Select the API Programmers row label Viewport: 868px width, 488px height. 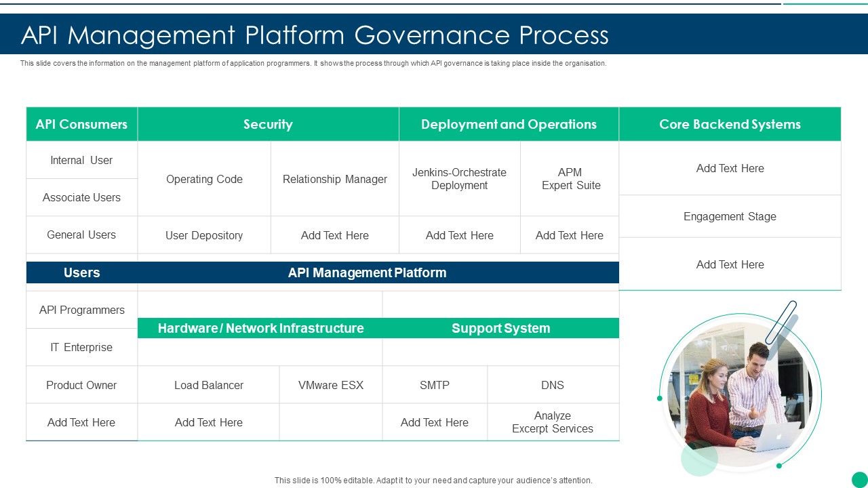[x=81, y=310]
